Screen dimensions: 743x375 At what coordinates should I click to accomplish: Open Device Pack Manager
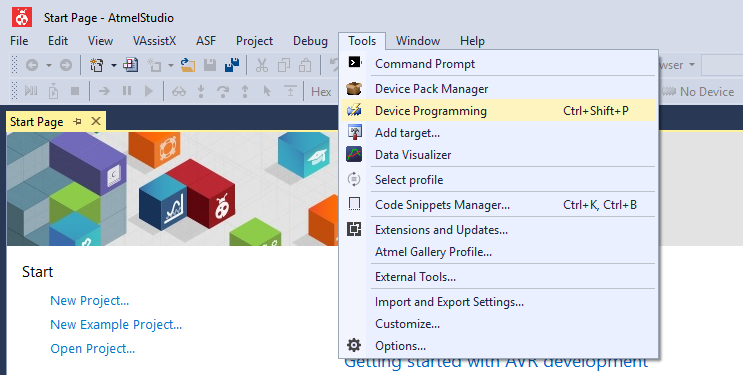coord(498,89)
